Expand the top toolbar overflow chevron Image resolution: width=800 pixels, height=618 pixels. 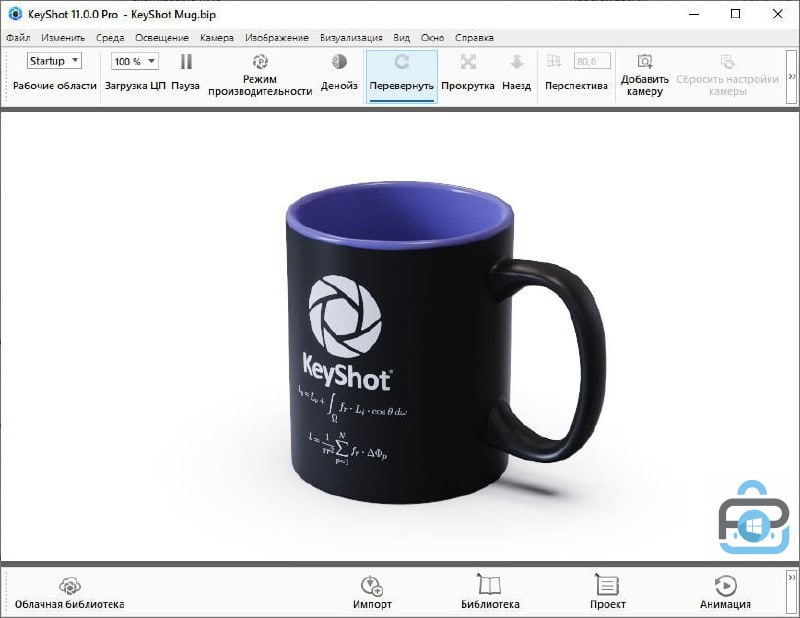click(792, 77)
